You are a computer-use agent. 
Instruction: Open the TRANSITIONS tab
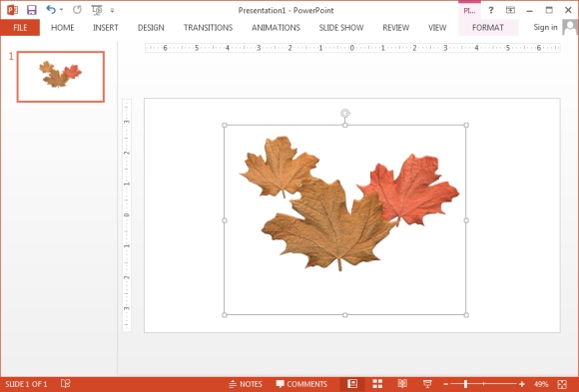[208, 28]
